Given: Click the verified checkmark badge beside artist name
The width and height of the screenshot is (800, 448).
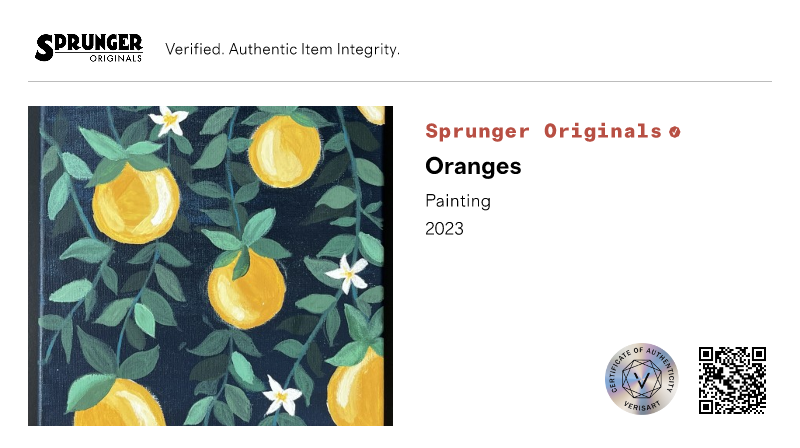Looking at the screenshot, I should [675, 131].
